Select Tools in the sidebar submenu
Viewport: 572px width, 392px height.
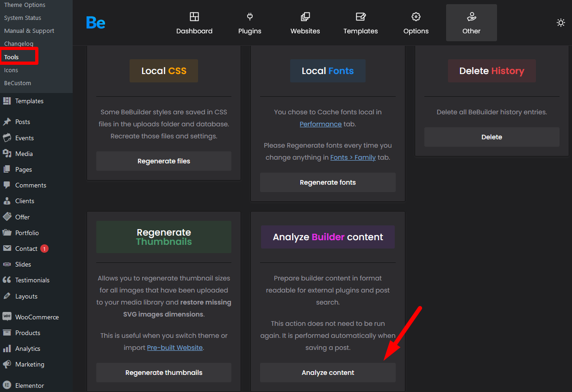tap(12, 57)
